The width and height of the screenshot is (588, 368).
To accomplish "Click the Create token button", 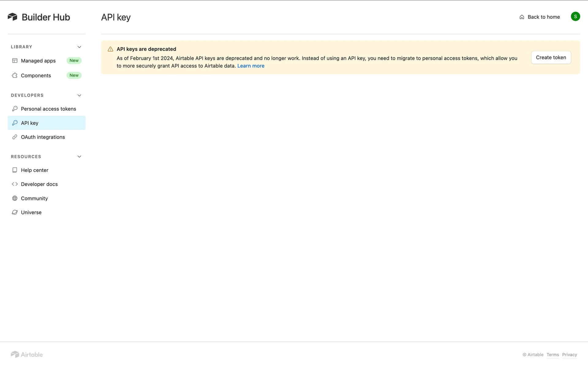I will point(551,57).
